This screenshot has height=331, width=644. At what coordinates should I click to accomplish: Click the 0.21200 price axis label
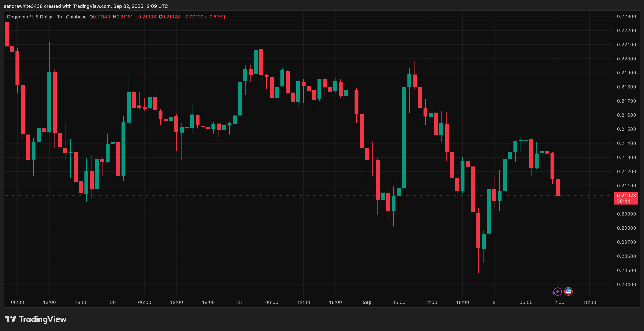pos(626,172)
